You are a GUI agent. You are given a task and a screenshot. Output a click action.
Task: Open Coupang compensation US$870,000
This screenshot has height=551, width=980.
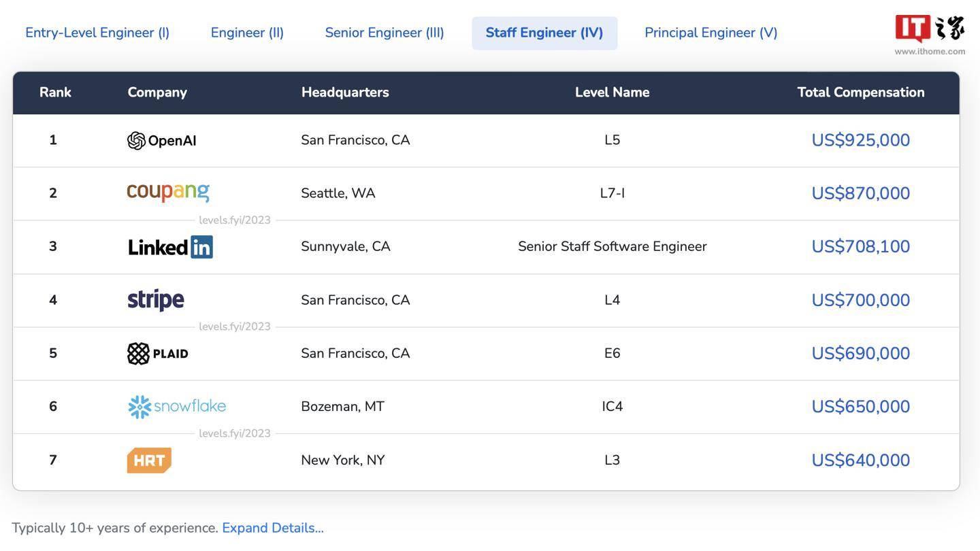point(861,193)
